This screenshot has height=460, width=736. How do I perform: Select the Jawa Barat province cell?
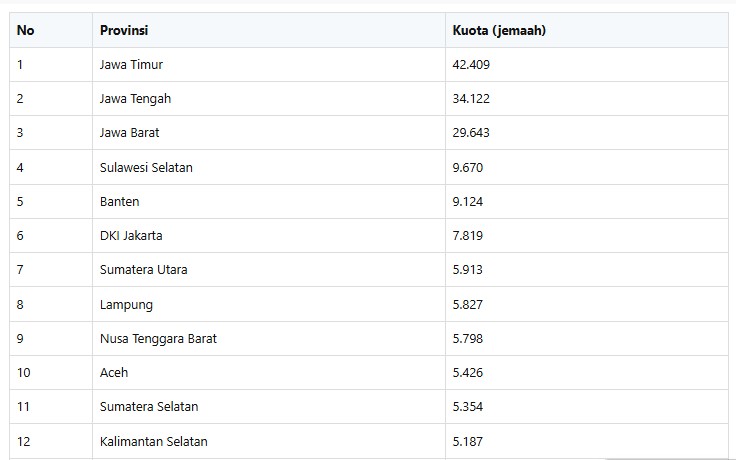click(x=268, y=133)
